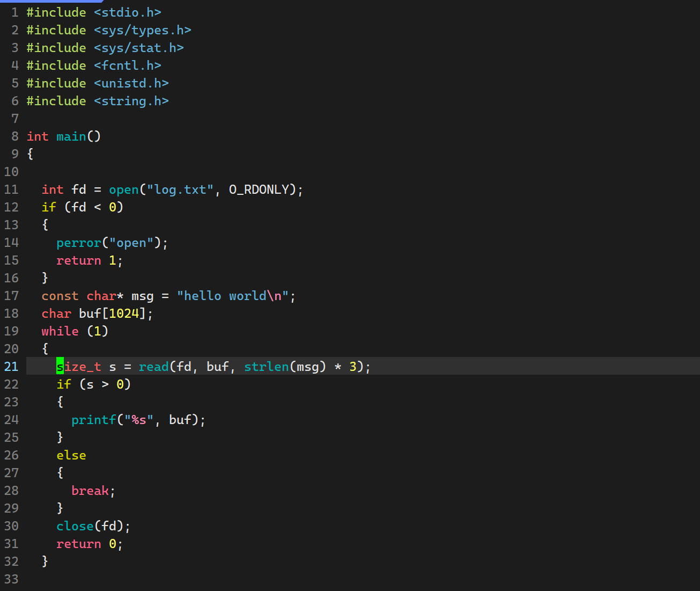
Task: Click the sys/stat.h header name
Action: [x=139, y=48]
